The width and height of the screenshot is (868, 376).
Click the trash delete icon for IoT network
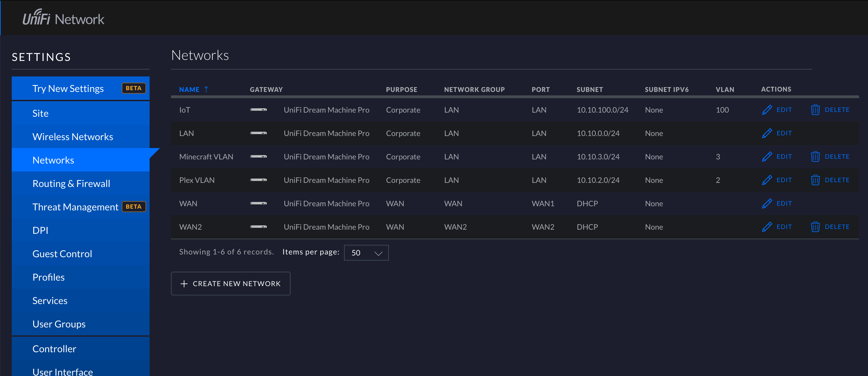pos(815,110)
